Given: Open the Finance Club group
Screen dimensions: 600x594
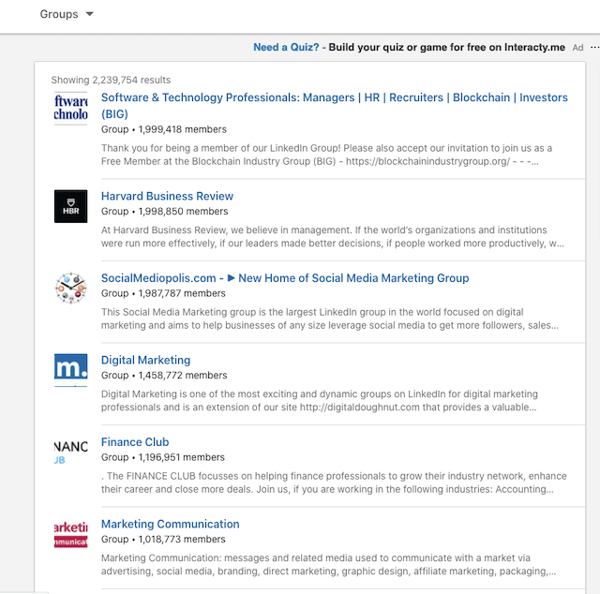Looking at the screenshot, I should click(x=135, y=442).
